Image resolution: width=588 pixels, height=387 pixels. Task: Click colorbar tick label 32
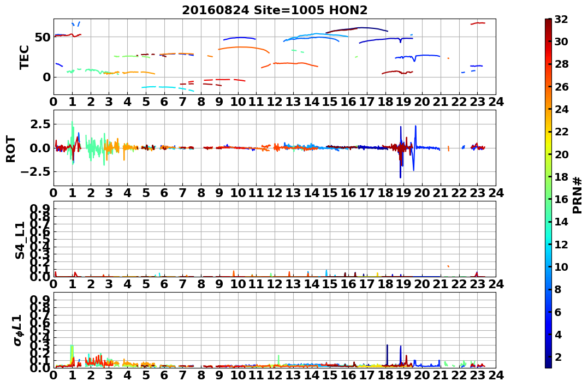click(x=561, y=19)
